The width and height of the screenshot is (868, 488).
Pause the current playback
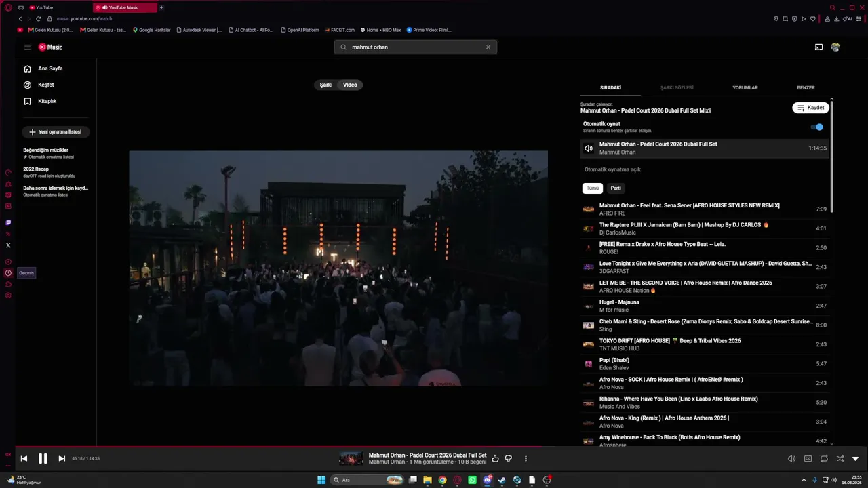(x=43, y=459)
